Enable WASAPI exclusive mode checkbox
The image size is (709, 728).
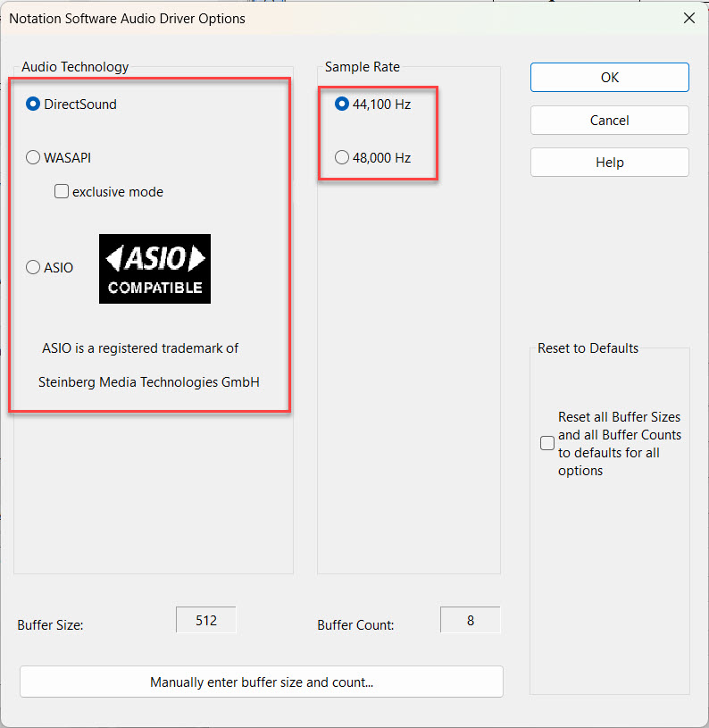click(62, 191)
